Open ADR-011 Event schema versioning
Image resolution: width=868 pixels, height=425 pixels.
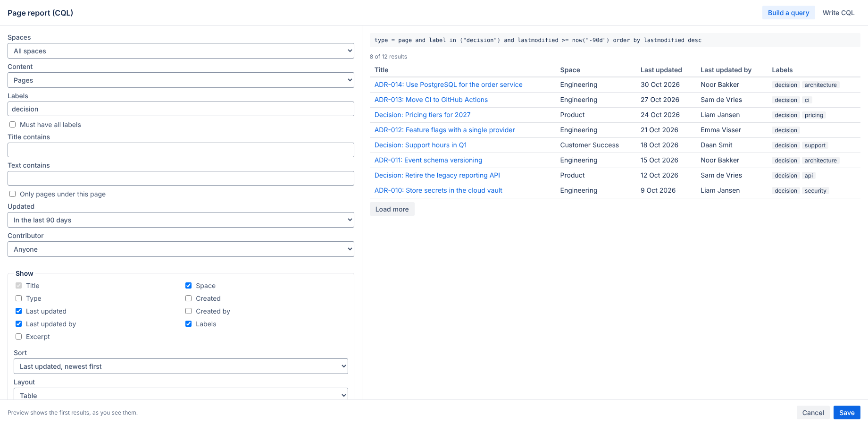pos(428,160)
